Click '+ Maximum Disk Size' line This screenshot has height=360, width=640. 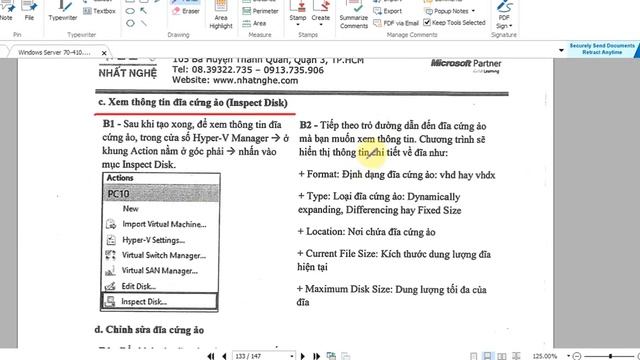tap(392, 296)
